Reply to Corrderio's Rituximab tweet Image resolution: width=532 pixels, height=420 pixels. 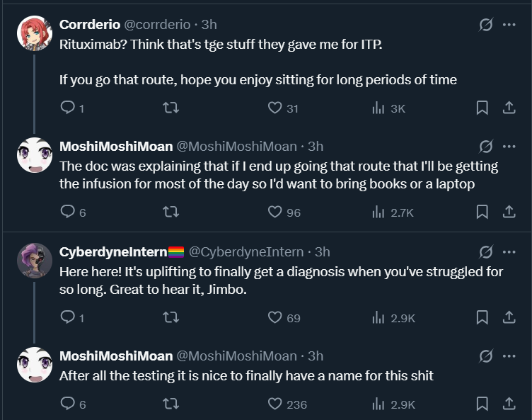click(68, 108)
